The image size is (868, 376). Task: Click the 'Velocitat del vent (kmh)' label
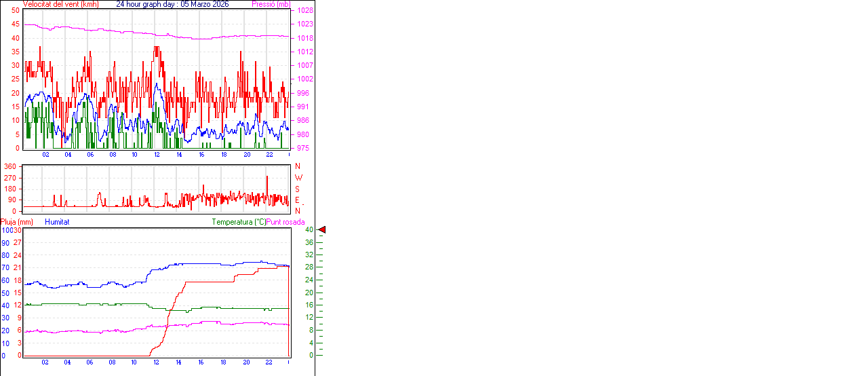pyautogui.click(x=60, y=4)
